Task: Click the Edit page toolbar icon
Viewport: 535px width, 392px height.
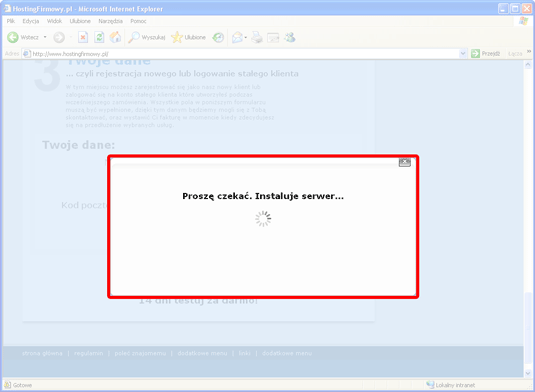Action: pos(273,38)
